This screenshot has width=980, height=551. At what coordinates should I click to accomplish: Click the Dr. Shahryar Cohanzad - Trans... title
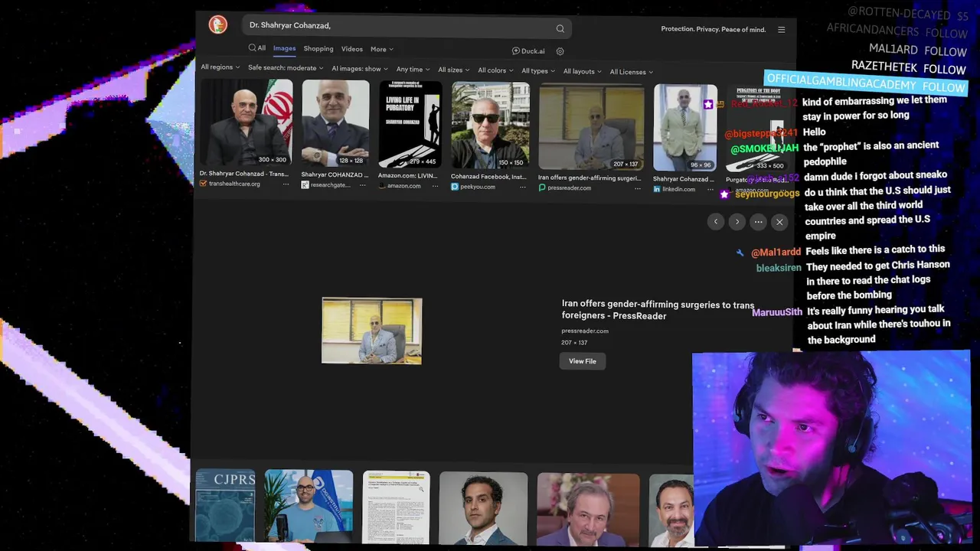tap(244, 174)
